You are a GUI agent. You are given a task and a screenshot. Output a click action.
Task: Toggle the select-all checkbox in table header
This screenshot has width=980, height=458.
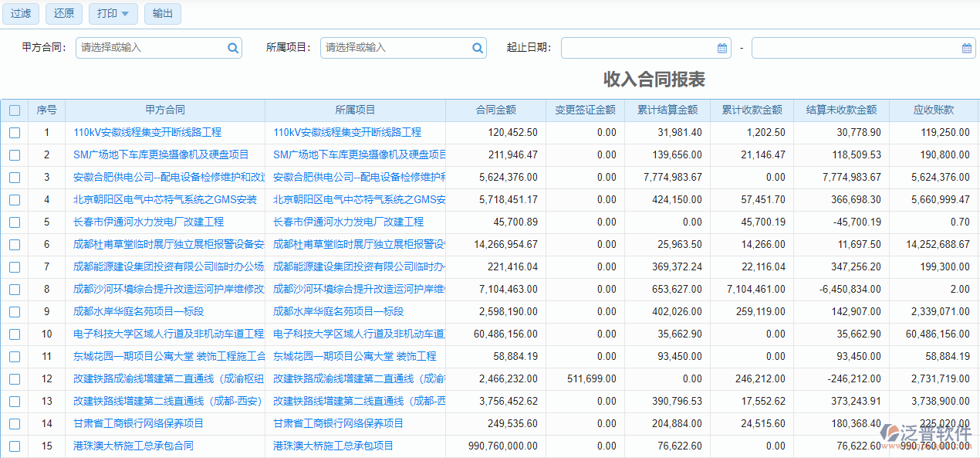[14, 110]
